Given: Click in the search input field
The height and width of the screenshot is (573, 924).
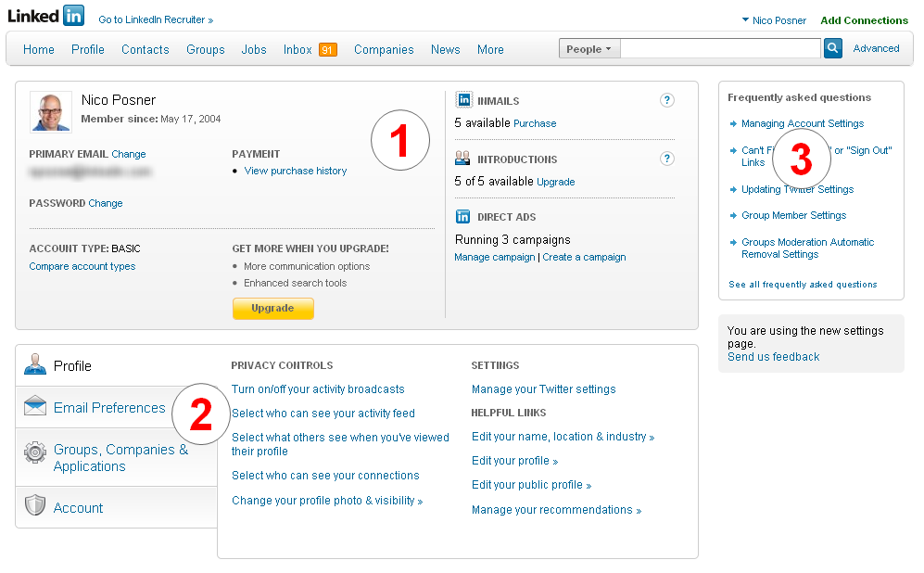Looking at the screenshot, I should pyautogui.click(x=720, y=49).
